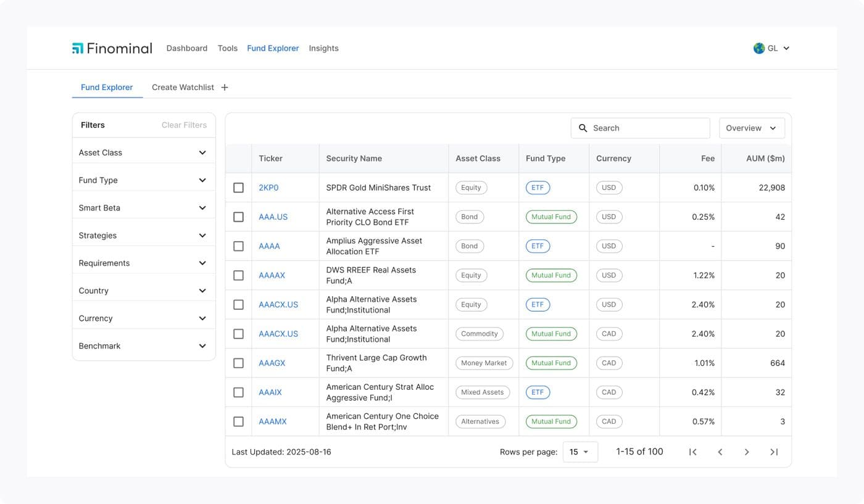This screenshot has height=504, width=864.
Task: Click the Search input field
Action: 641,128
